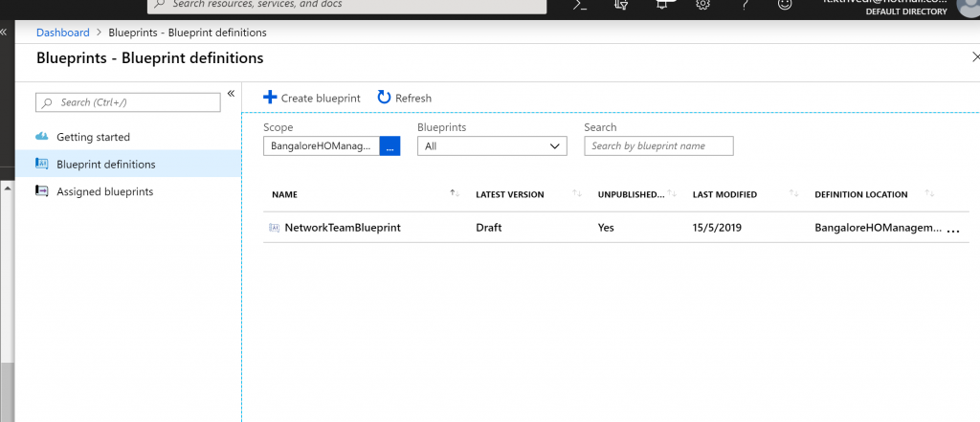This screenshot has height=422, width=980.
Task: Select Blueprint definitions in the sidebar
Action: pyautogui.click(x=105, y=165)
